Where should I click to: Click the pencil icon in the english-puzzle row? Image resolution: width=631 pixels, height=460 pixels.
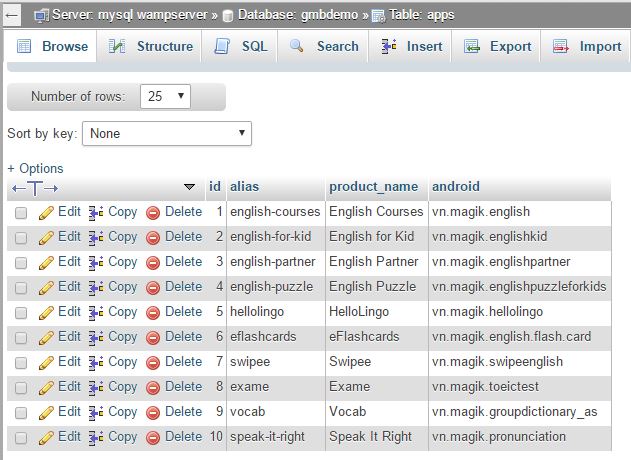tap(46, 288)
